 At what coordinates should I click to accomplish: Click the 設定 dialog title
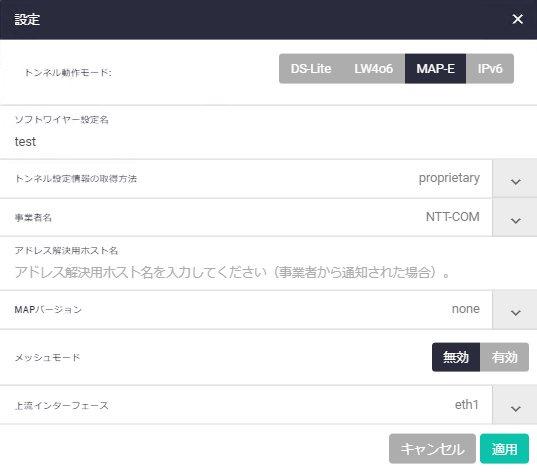27,19
